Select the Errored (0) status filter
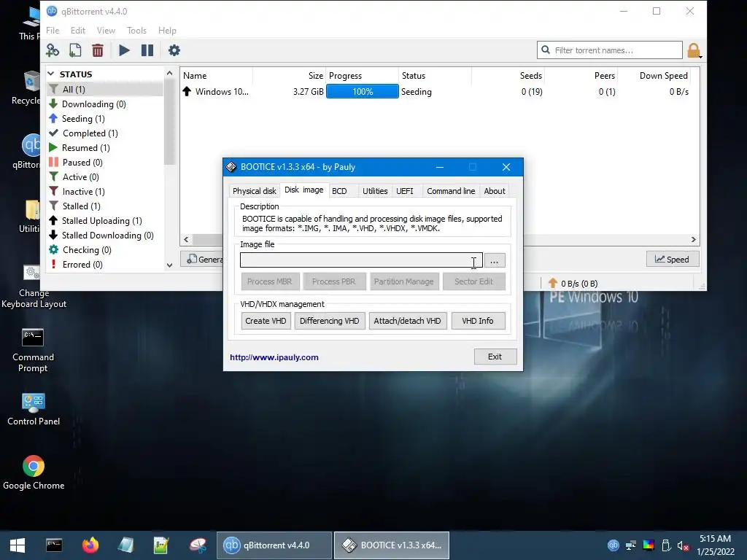Viewport: 747px width, 560px height. (x=82, y=264)
